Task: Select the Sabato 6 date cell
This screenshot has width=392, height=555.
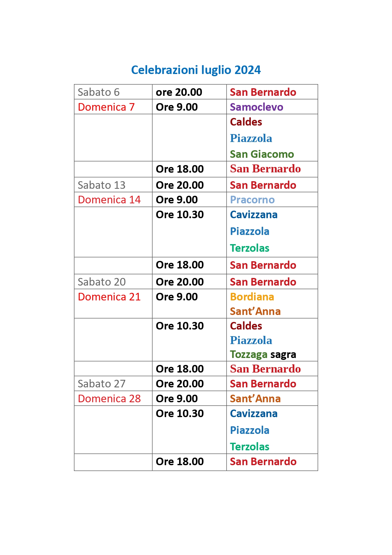Action: [99, 92]
